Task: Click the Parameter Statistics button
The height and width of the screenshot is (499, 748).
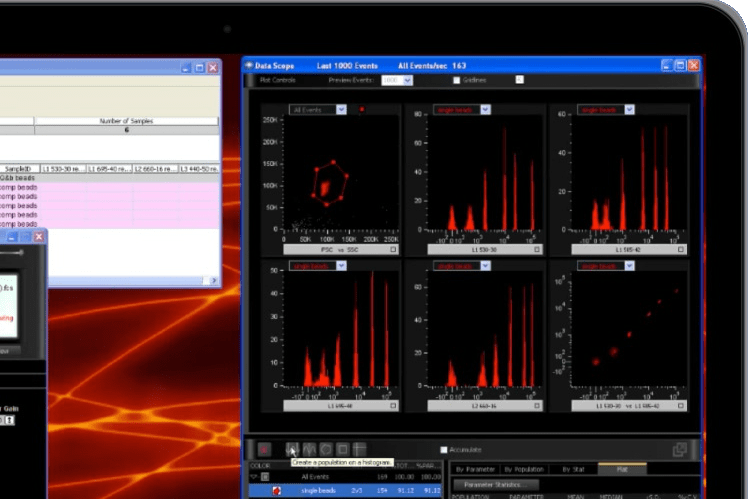Action: 495,484
